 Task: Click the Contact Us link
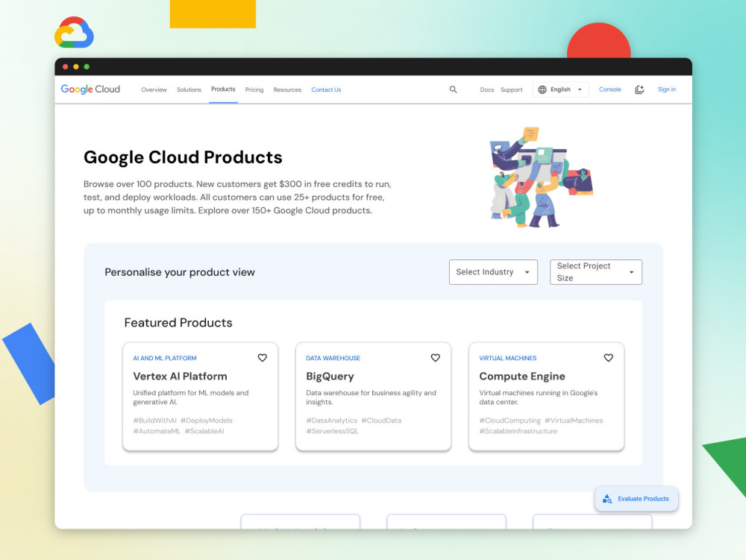tap(326, 89)
